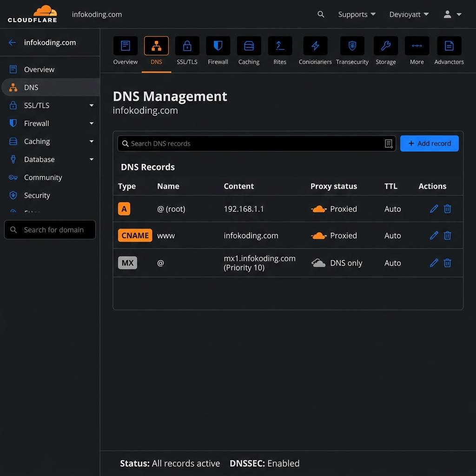The height and width of the screenshot is (476, 476).
Task: Select the Overview icon in top toolbar
Action: click(x=126, y=46)
